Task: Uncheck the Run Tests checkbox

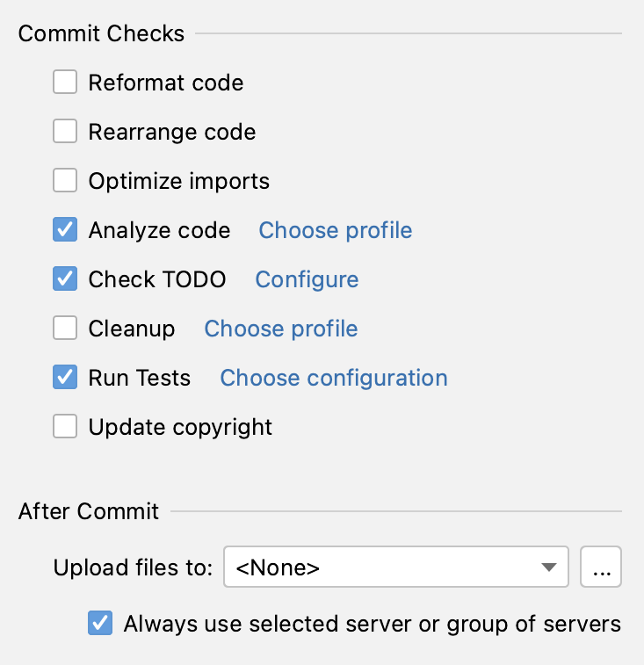Action: 65,377
